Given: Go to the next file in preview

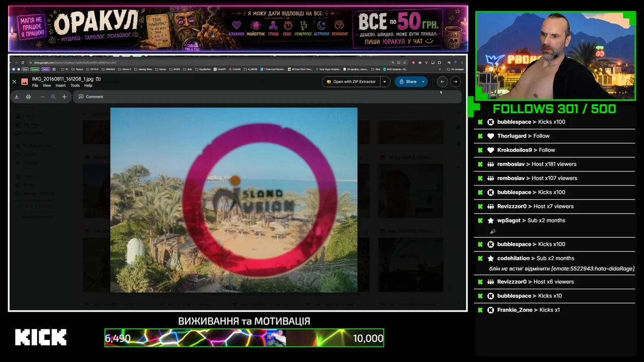Looking at the screenshot, I should coord(455,81).
